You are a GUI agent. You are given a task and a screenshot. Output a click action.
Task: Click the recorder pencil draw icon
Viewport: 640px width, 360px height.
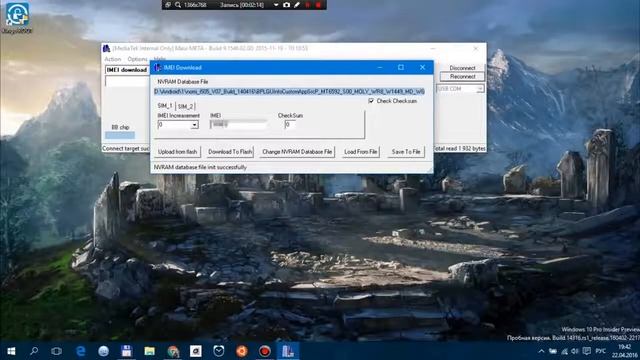(297, 5)
